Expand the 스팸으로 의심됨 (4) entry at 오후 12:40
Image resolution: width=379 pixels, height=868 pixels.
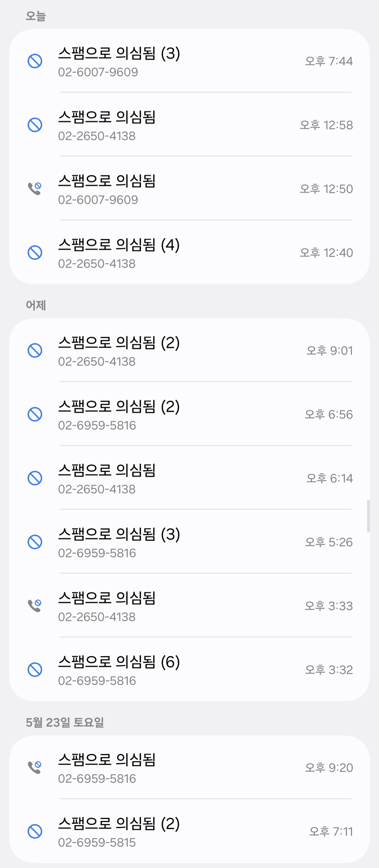(189, 253)
